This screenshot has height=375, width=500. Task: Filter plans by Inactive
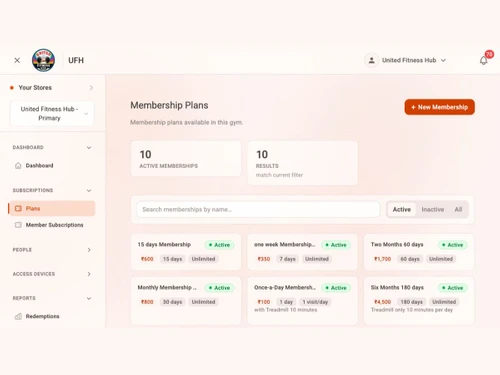click(433, 209)
